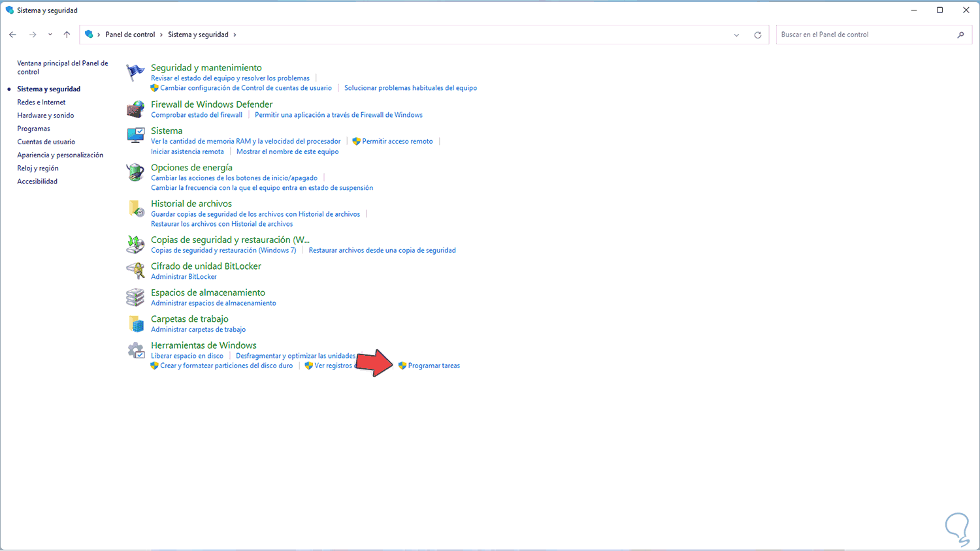Open Cuentas de usuario category
The height and width of the screenshot is (551, 980).
(46, 142)
